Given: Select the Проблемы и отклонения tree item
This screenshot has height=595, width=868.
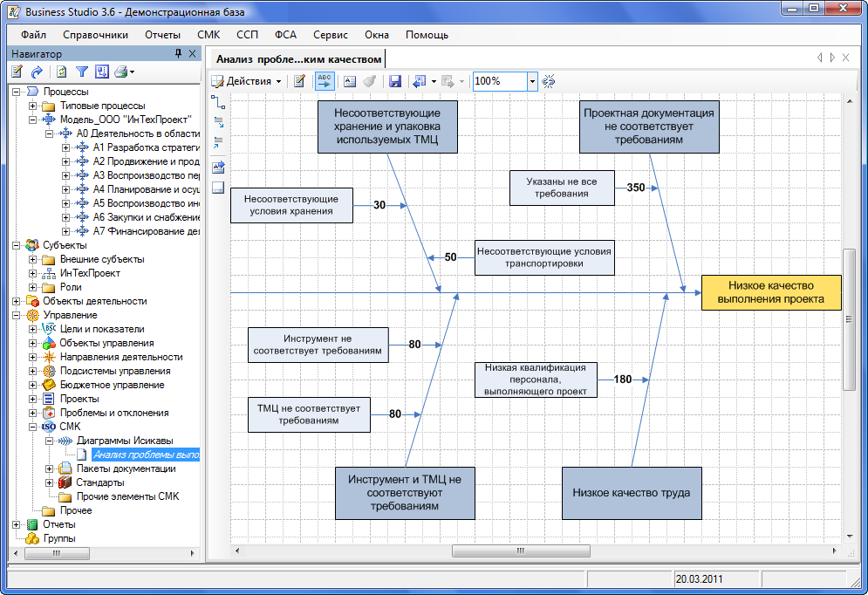Looking at the screenshot, I should [x=114, y=413].
